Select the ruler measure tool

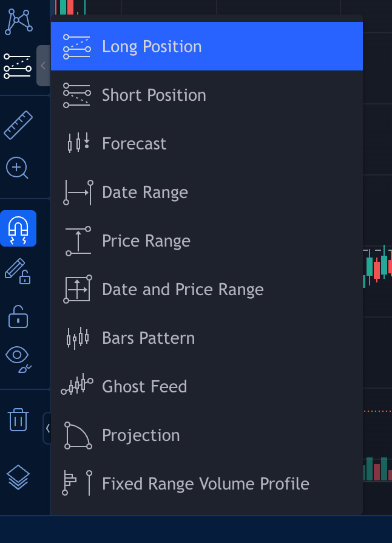point(18,125)
